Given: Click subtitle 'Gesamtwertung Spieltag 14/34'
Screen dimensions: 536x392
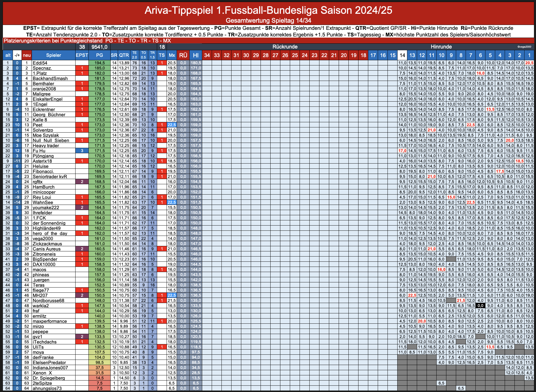Looking at the screenshot, I should [268, 20].
